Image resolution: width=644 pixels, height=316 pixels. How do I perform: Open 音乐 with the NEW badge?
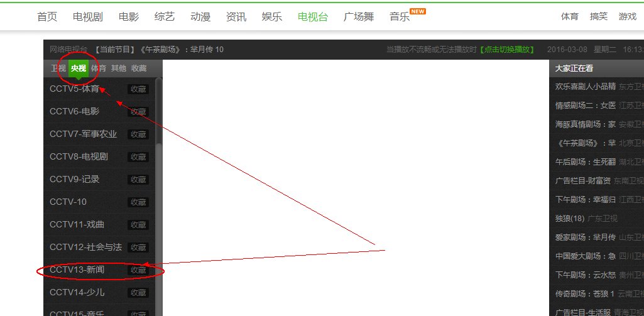click(400, 17)
